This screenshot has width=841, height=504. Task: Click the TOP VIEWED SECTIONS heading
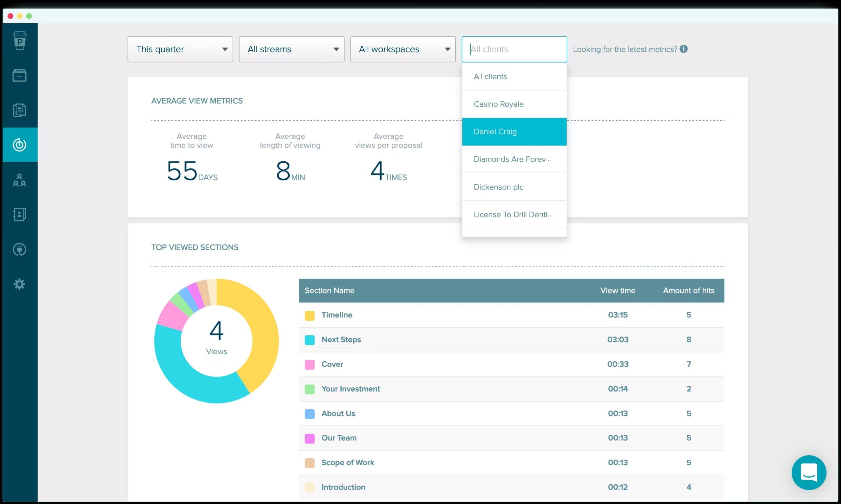[194, 247]
